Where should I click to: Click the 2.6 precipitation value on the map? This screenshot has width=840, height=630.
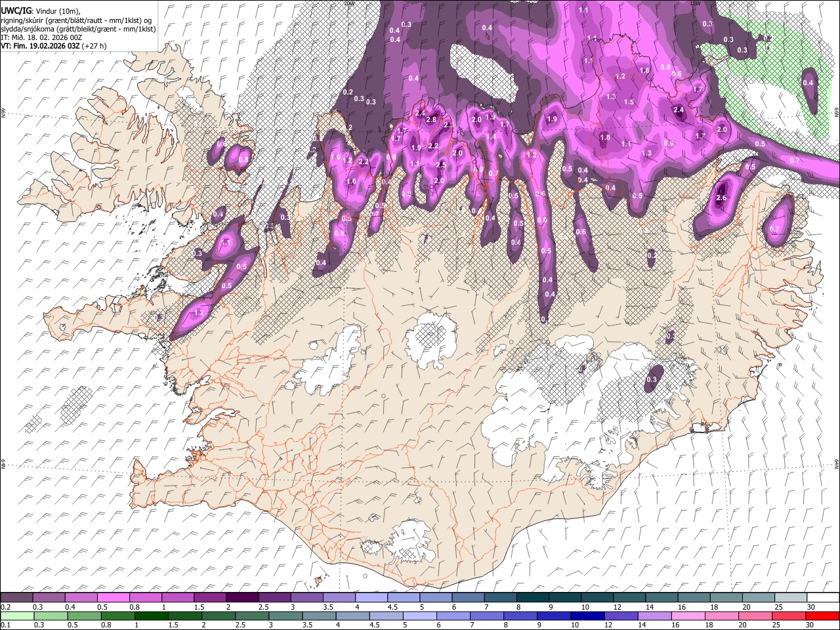click(721, 198)
